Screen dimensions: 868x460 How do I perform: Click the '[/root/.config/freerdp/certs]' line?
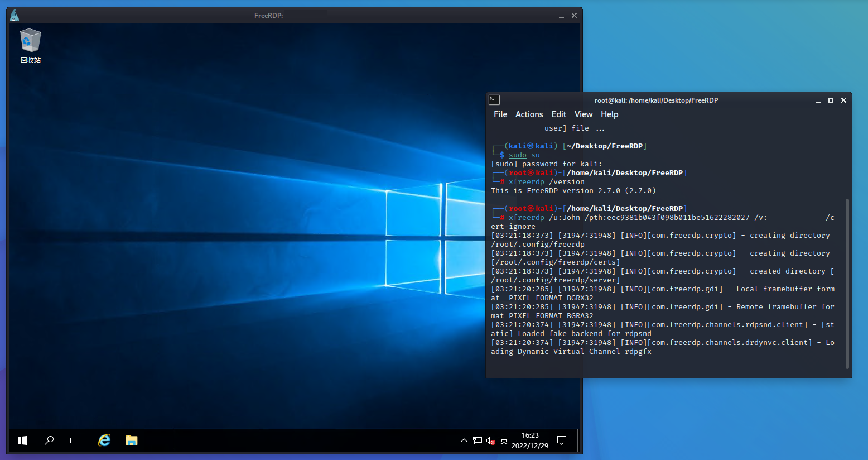[x=556, y=262]
